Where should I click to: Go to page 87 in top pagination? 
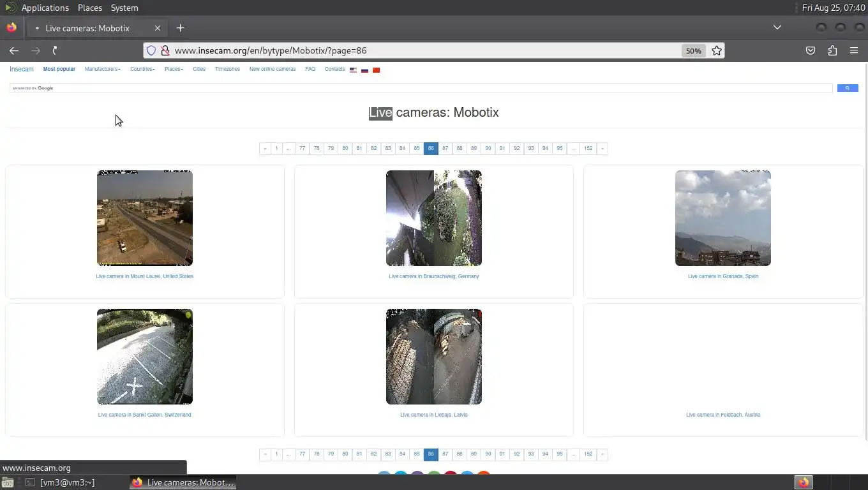[x=445, y=148]
